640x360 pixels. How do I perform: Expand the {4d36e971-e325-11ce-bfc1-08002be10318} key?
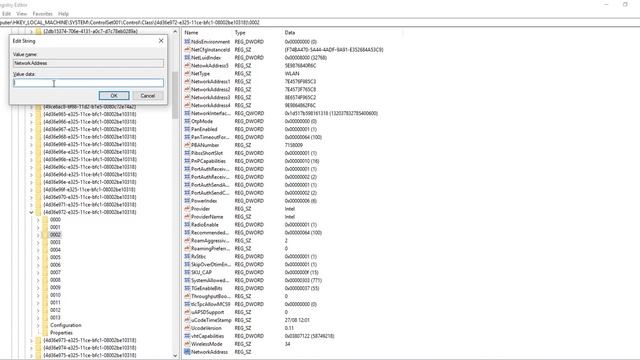31,204
